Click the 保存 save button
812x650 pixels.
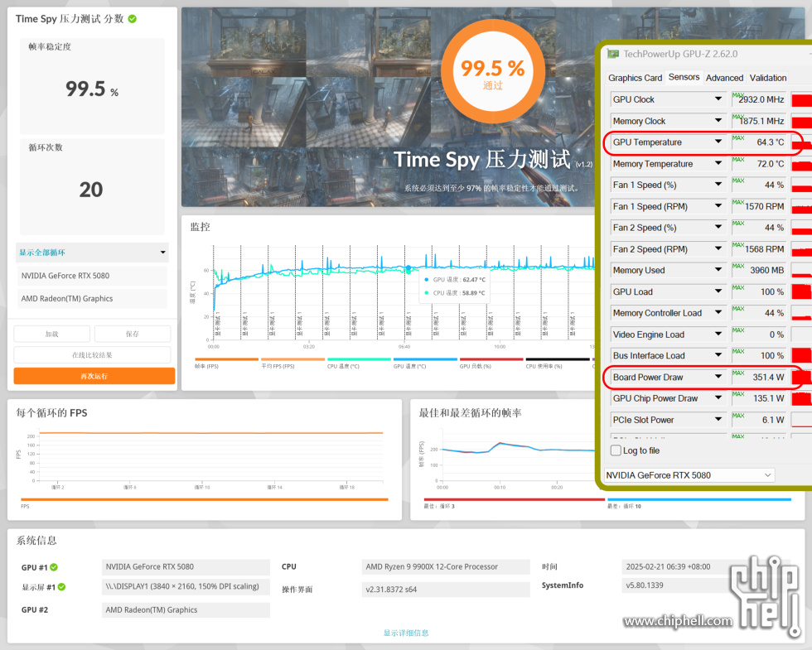tap(133, 334)
